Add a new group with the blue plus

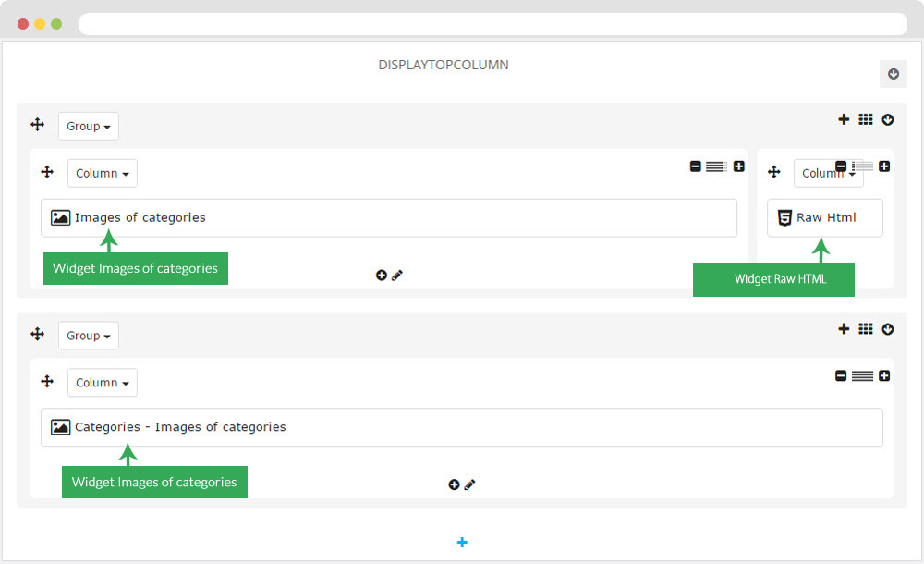462,542
